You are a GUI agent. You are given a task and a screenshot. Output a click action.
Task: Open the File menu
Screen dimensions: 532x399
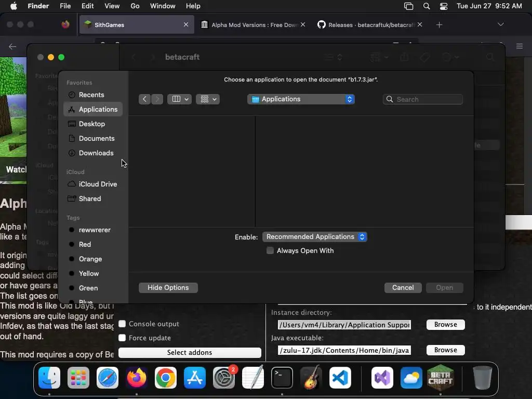pyautogui.click(x=65, y=6)
